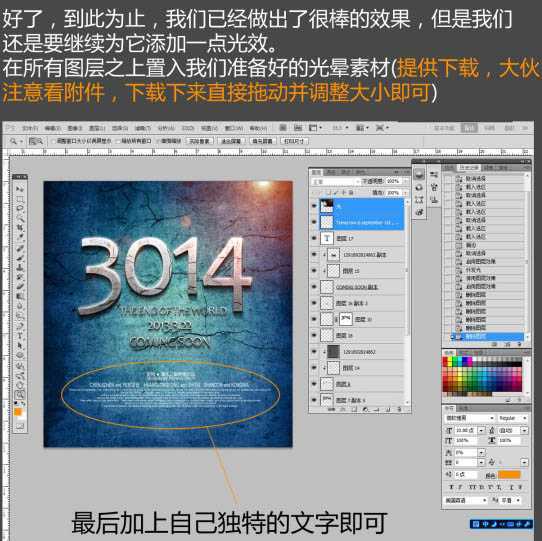Hide the 光 layer
Viewport: 542px width, 541px height.
click(314, 206)
